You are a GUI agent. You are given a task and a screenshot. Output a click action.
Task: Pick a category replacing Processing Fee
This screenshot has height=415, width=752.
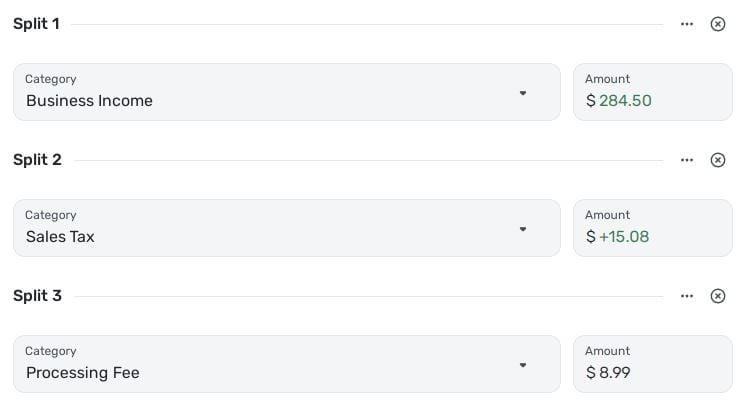tap(270, 365)
